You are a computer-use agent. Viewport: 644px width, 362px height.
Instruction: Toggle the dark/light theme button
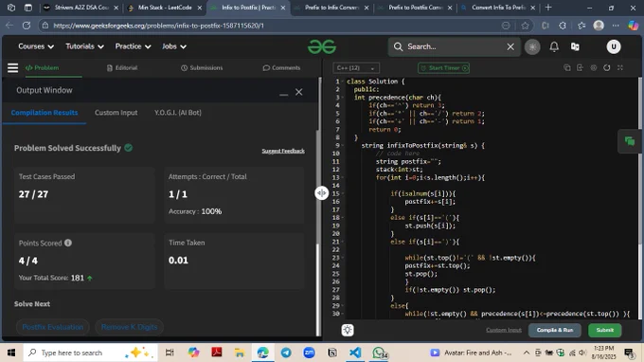(532, 46)
